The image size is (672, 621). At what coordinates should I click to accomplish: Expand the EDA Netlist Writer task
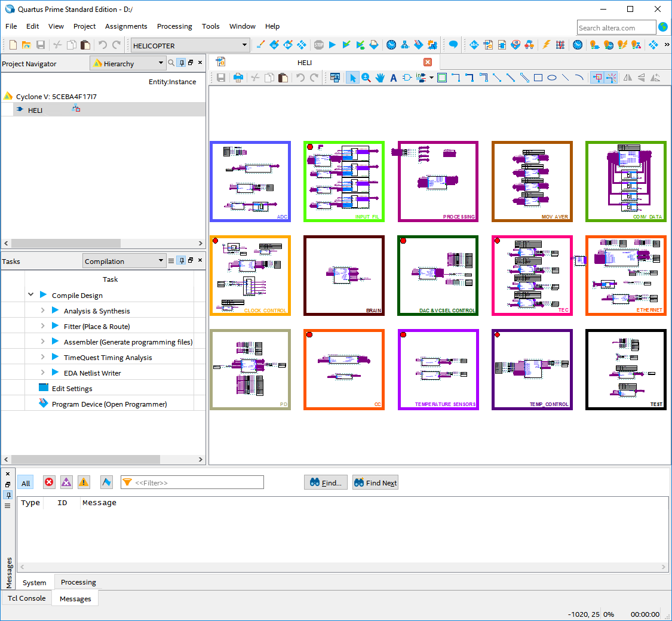[x=43, y=372]
